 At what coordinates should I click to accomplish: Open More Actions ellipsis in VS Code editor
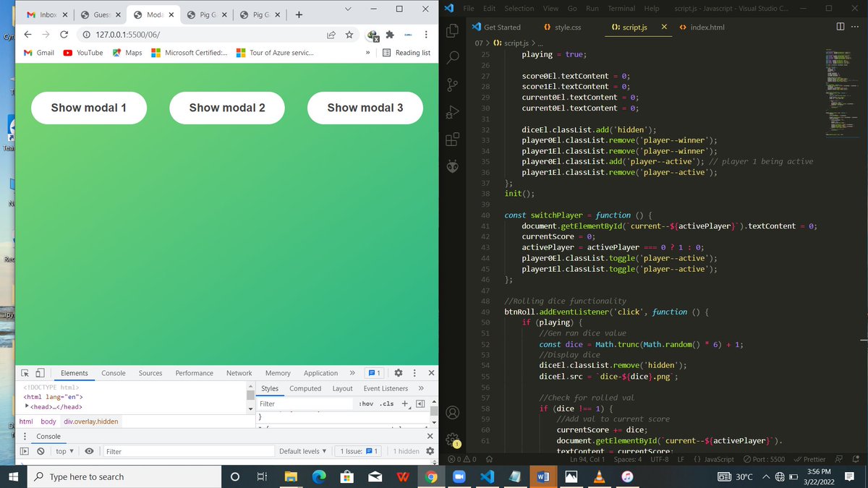point(854,27)
